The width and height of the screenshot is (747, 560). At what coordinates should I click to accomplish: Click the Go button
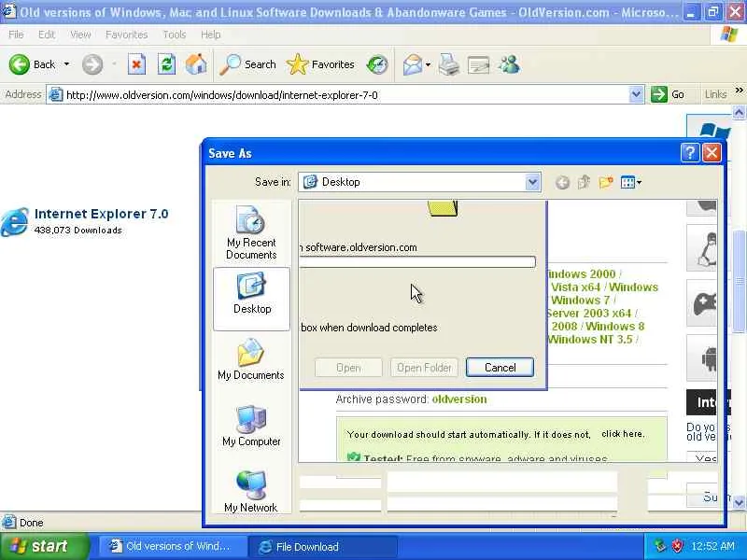(x=668, y=94)
